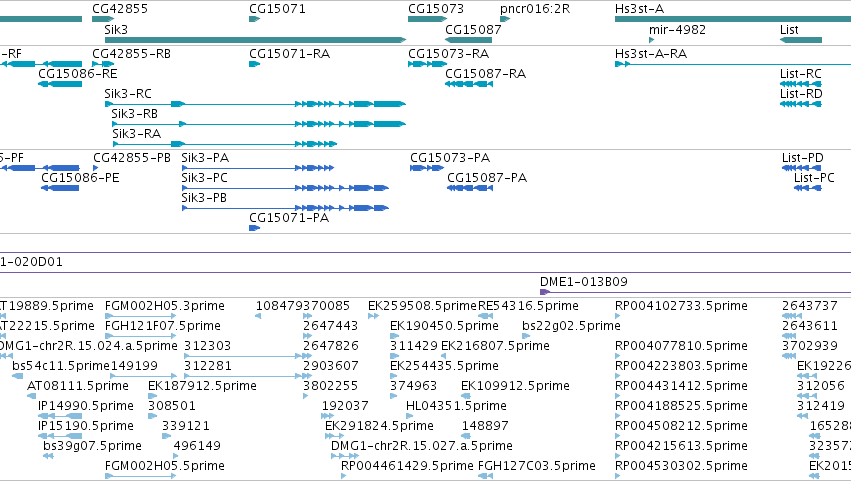
Task: Select the DME1-013B09 clone label
Action: 583,282
